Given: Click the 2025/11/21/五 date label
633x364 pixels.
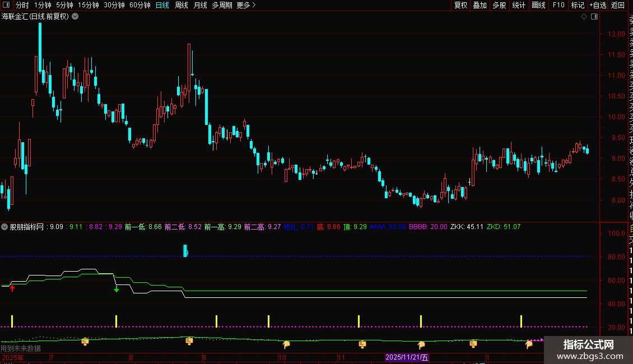Looking at the screenshot, I should (407, 357).
